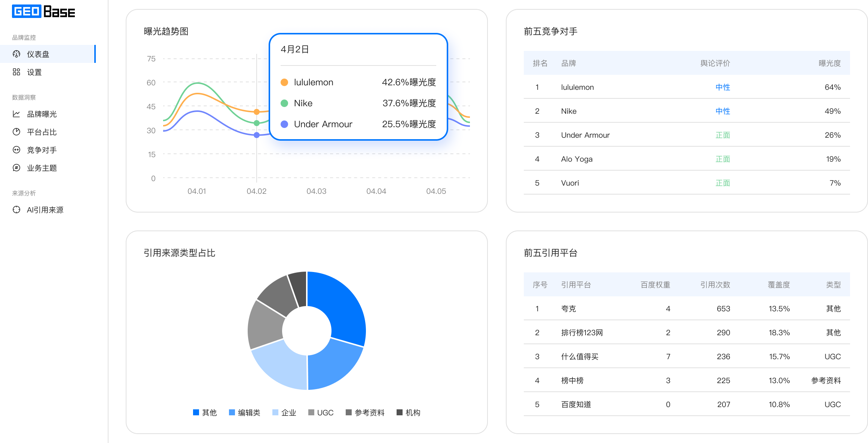The width and height of the screenshot is (868, 443).
Task: Click the 18.3% coverage value
Action: [779, 333]
